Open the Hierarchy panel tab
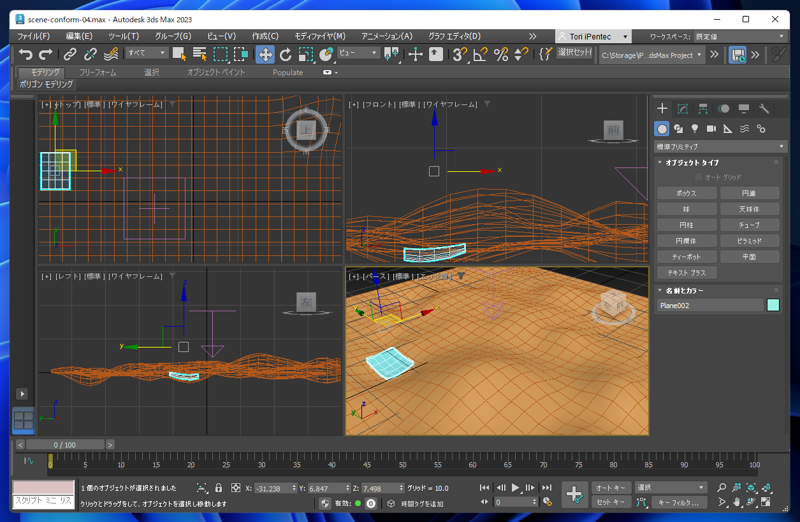Viewport: 800px width, 522px height. [x=703, y=108]
